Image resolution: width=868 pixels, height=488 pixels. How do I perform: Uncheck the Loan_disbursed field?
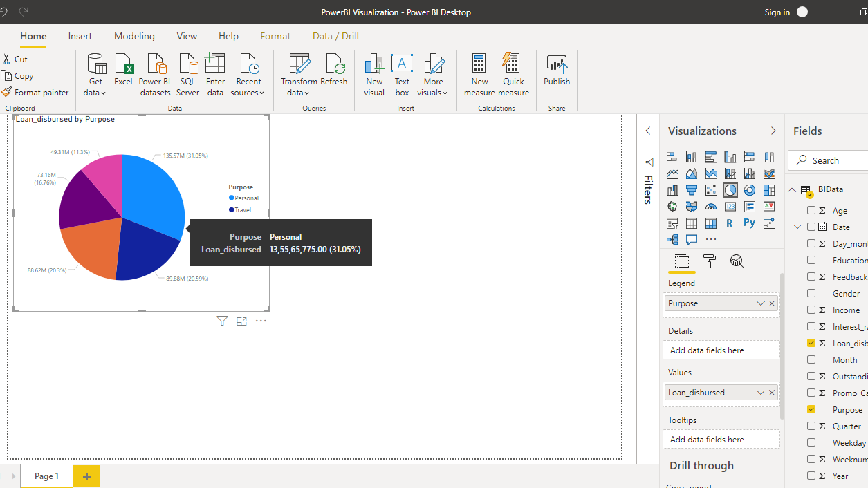click(811, 343)
